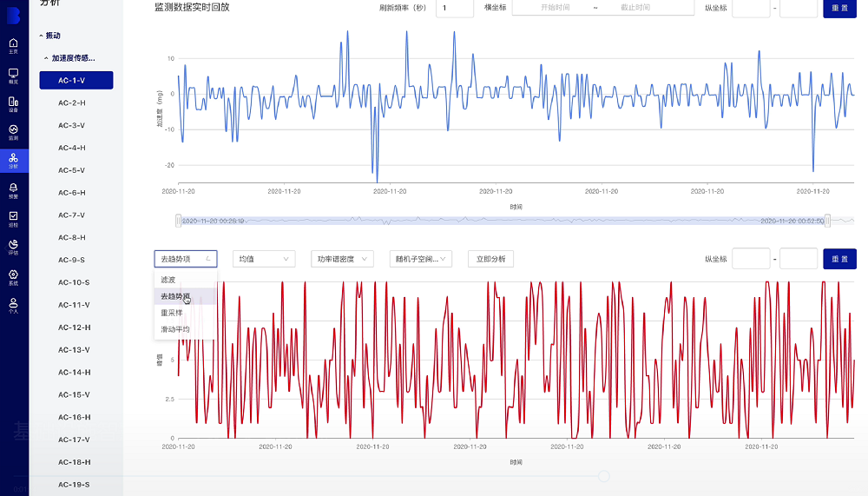Go to the 主页 home icon
Screen dimensions: 868x496
pos(13,43)
